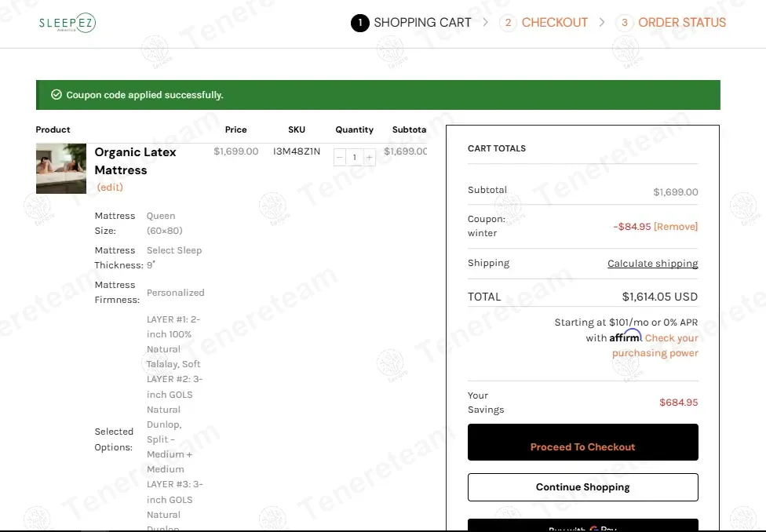The image size is (766, 532).
Task: Click the arrow before ORDER STATUS step
Action: coord(602,23)
